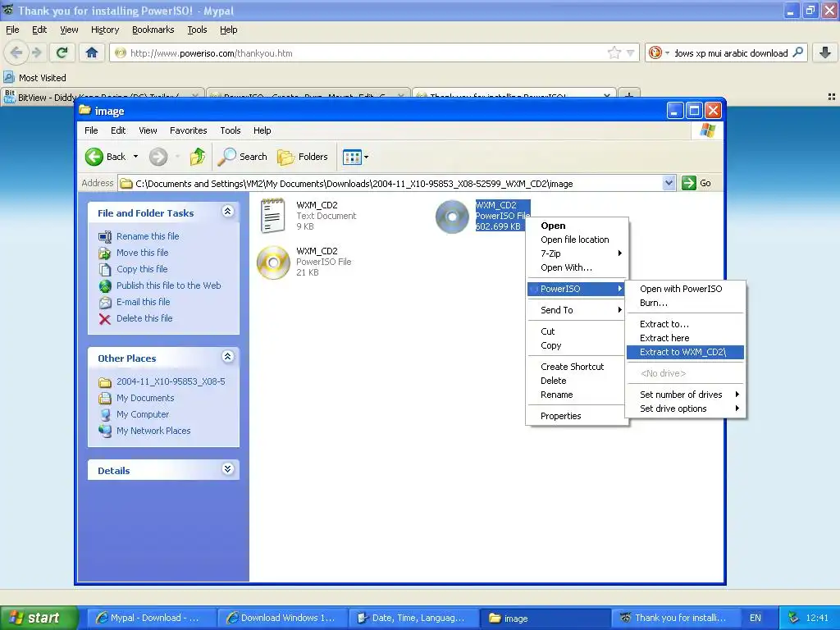Screen dimensions: 840x630
Task: Open the Search tool in Explorer toolbar
Action: click(242, 157)
